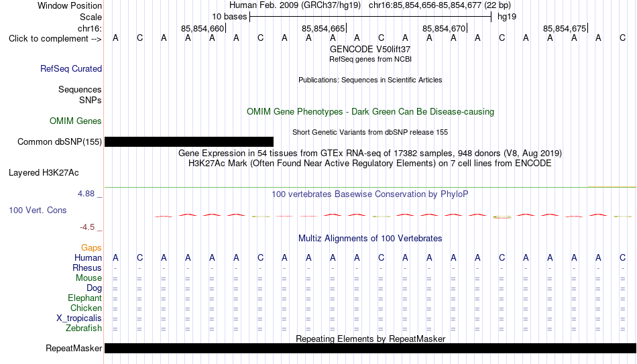Click the Human alignment row label
This screenshot has height=364, width=637.
(88, 258)
